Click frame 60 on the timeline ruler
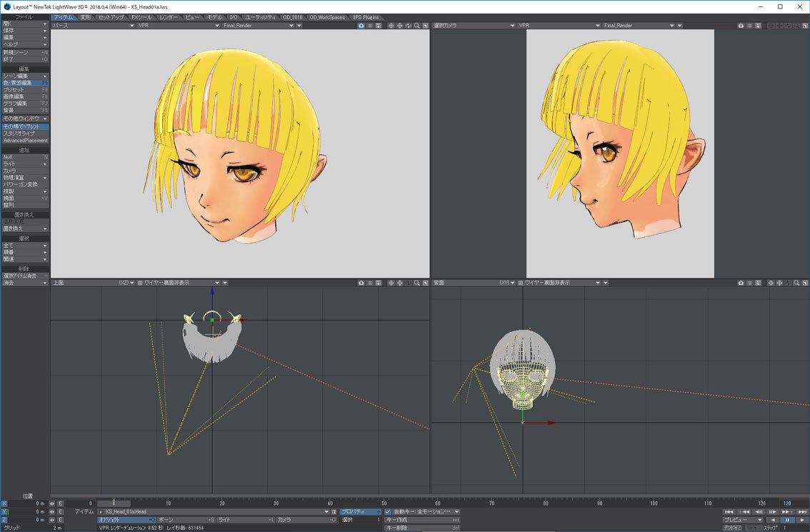810x532 pixels. pos(438,503)
